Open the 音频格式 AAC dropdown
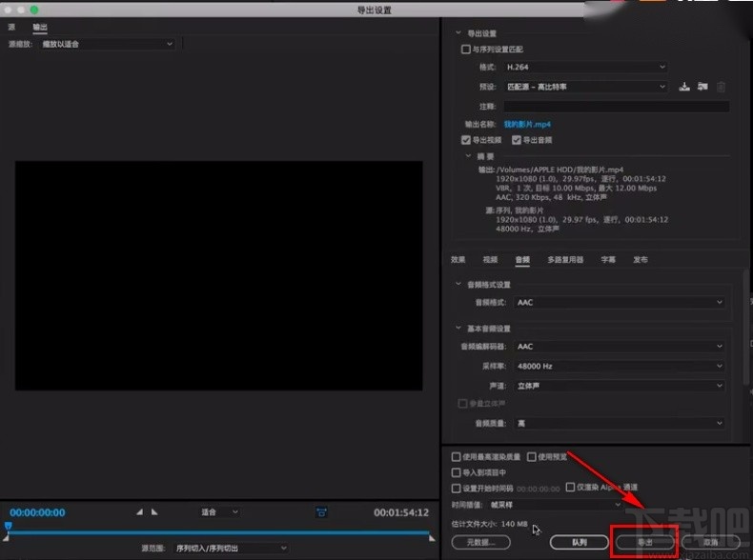Image resolution: width=753 pixels, height=560 pixels. coord(620,302)
